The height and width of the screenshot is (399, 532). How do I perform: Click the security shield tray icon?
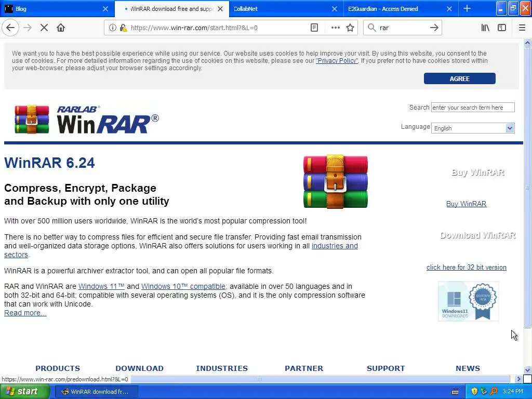click(x=474, y=392)
